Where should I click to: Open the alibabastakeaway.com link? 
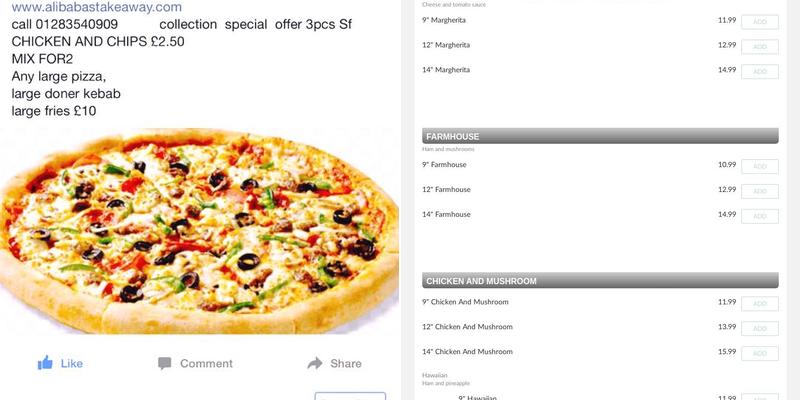coord(96,7)
